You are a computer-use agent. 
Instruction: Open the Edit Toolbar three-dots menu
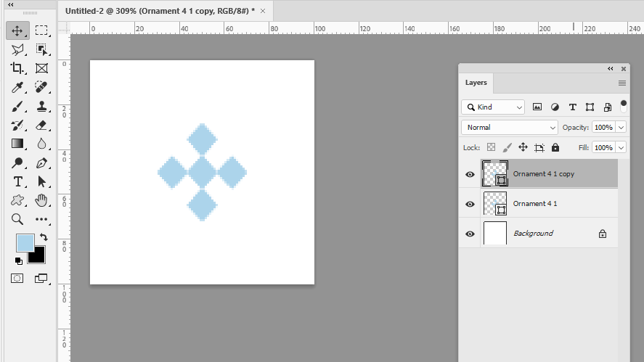coord(41,219)
